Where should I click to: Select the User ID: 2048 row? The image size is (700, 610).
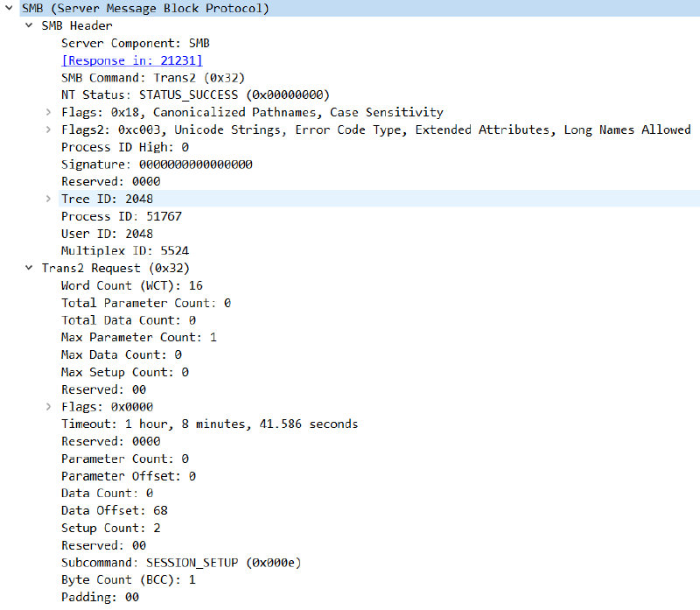pyautogui.click(x=107, y=234)
